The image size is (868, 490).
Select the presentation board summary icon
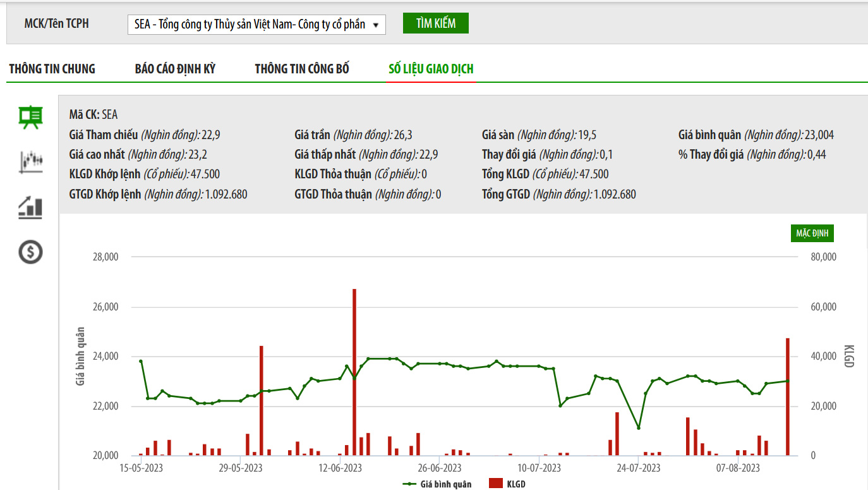tap(30, 118)
